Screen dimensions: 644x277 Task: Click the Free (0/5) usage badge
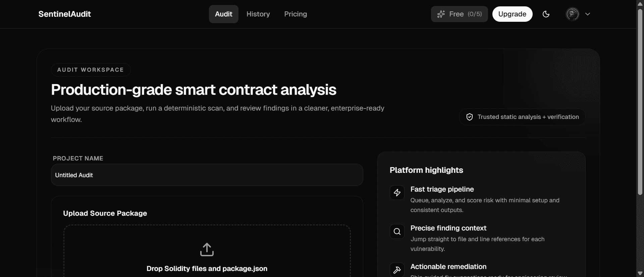[x=460, y=14]
